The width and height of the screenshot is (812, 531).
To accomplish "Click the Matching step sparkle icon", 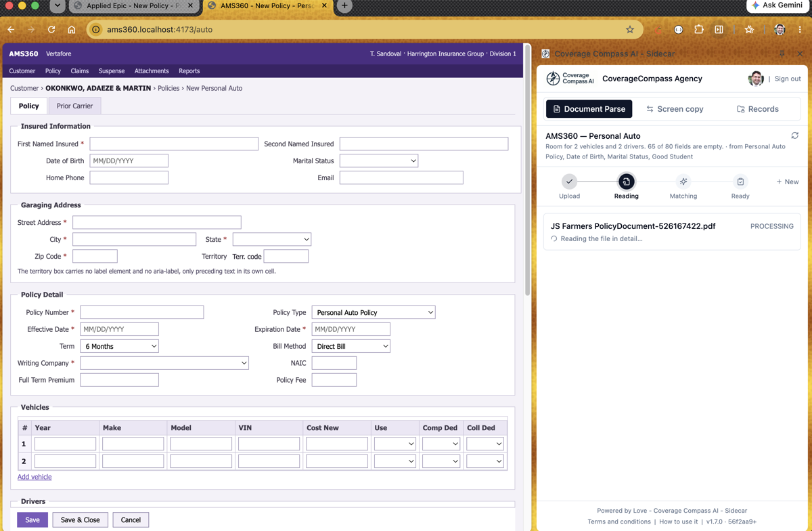I will [683, 182].
